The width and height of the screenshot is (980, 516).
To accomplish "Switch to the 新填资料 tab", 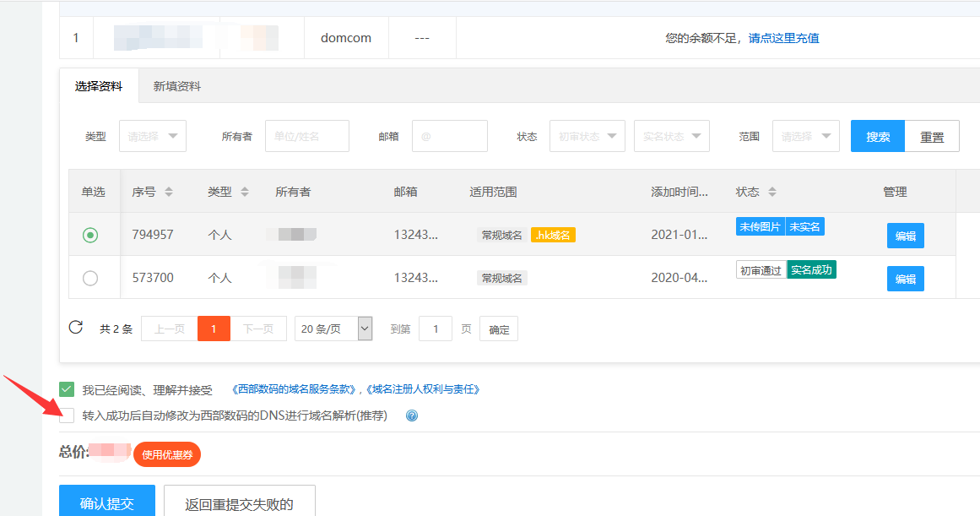I will tap(177, 86).
